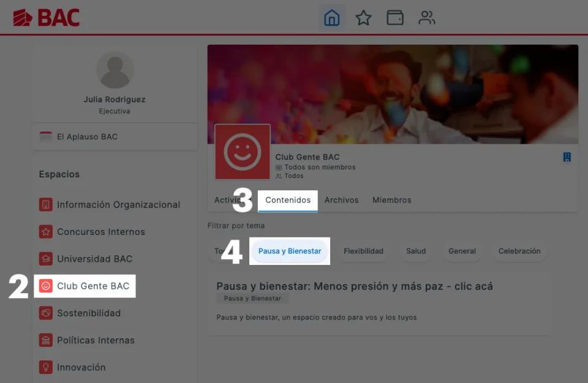Open article Pausa y bienestar: Menos presión

(355, 286)
